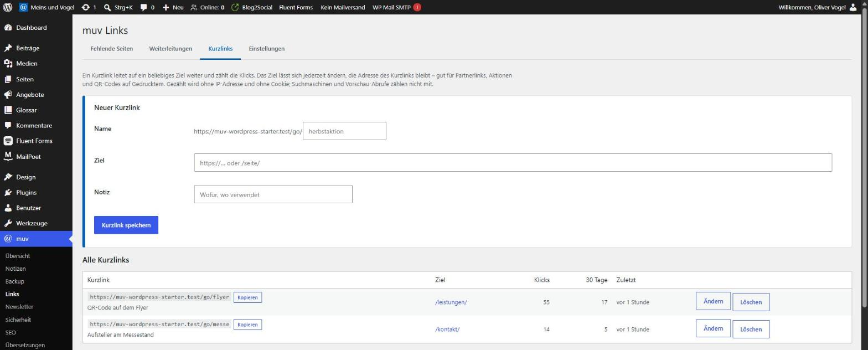Select the Kurzlinks tab

coord(220,49)
